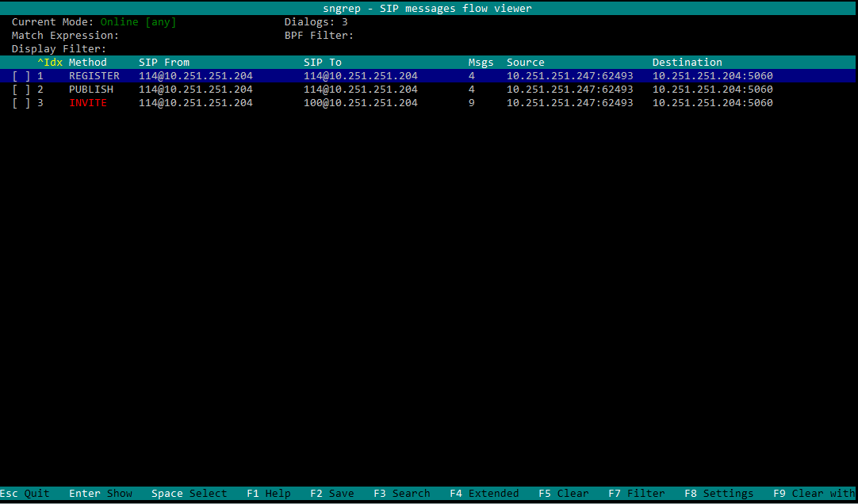Click the SIP From column header

click(x=164, y=63)
